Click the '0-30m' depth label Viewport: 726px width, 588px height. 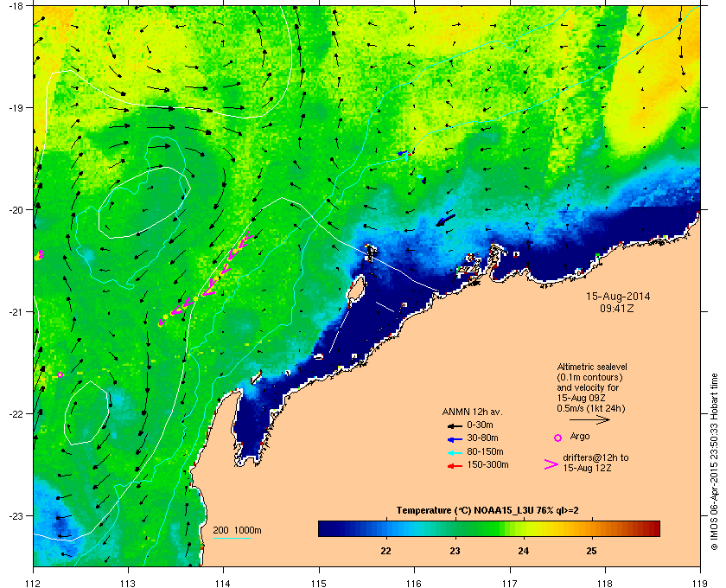[480, 425]
